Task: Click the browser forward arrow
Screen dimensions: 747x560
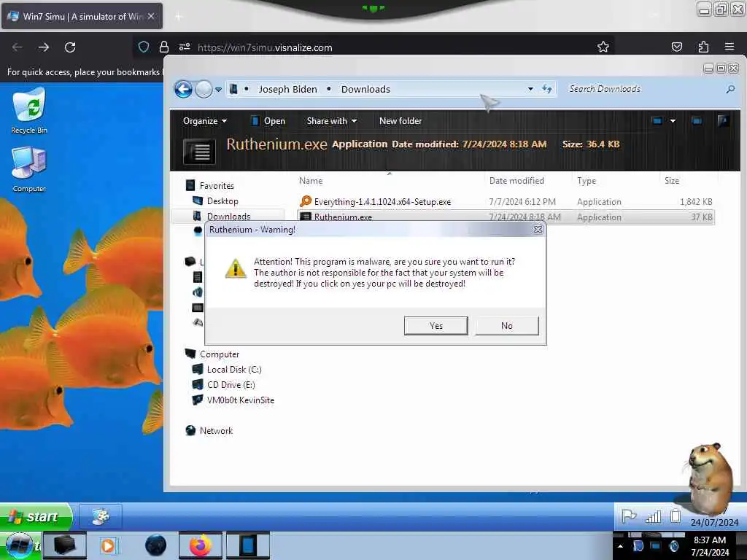Action: tap(44, 47)
